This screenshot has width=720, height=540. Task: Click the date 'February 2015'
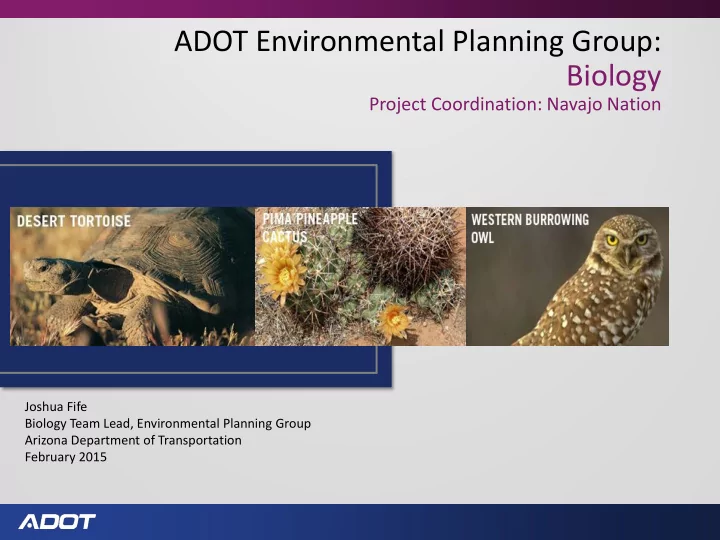[x=66, y=457]
